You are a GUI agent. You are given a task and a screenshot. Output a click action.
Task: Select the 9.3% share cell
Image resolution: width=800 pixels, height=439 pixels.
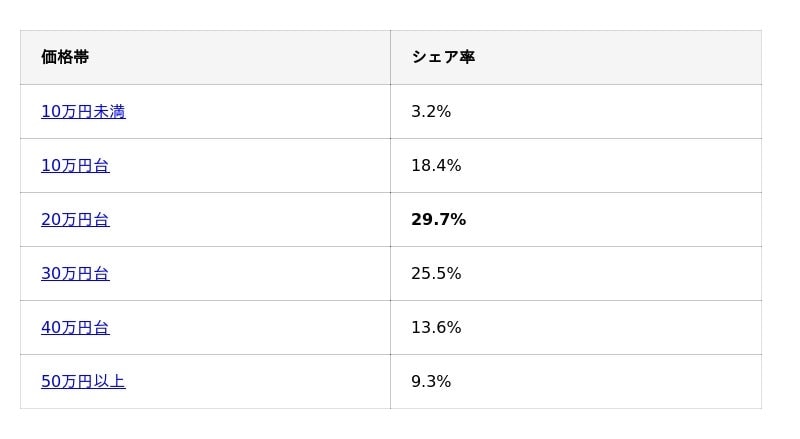431,382
